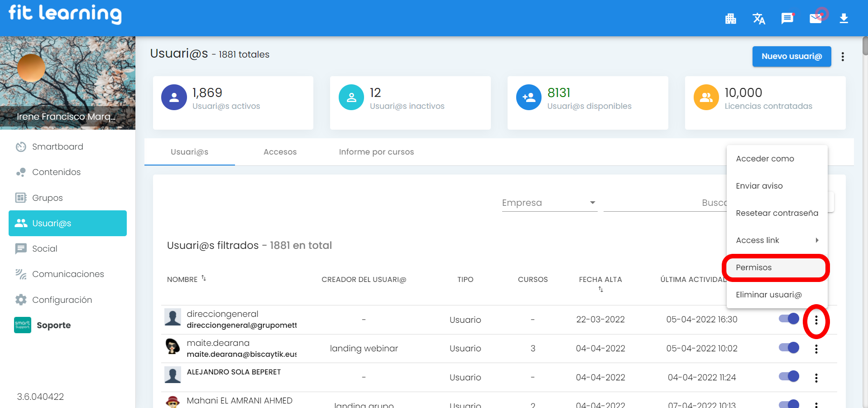Click the vertical page scrollbar
This screenshot has height=408, width=868.
865,46
